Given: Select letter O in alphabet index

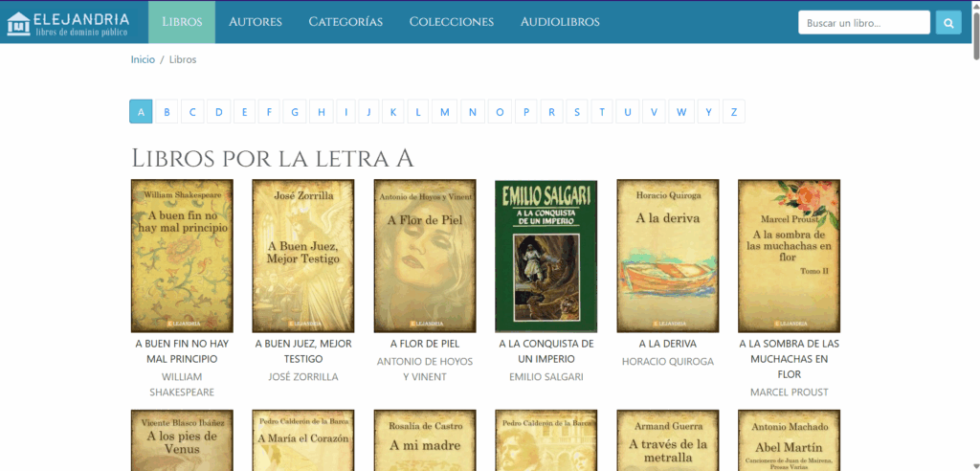Looking at the screenshot, I should pyautogui.click(x=500, y=112).
